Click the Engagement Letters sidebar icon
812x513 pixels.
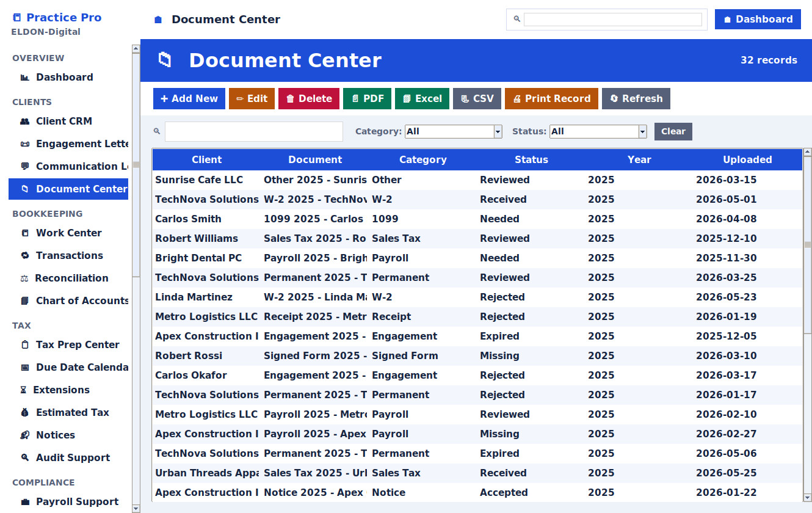(25, 144)
